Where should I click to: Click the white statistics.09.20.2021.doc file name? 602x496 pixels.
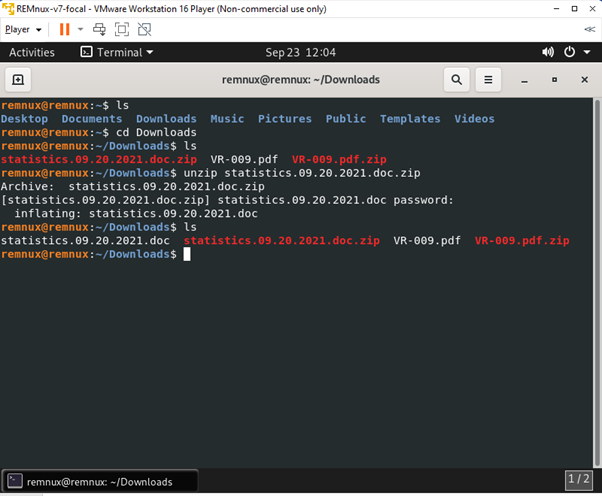85,241
